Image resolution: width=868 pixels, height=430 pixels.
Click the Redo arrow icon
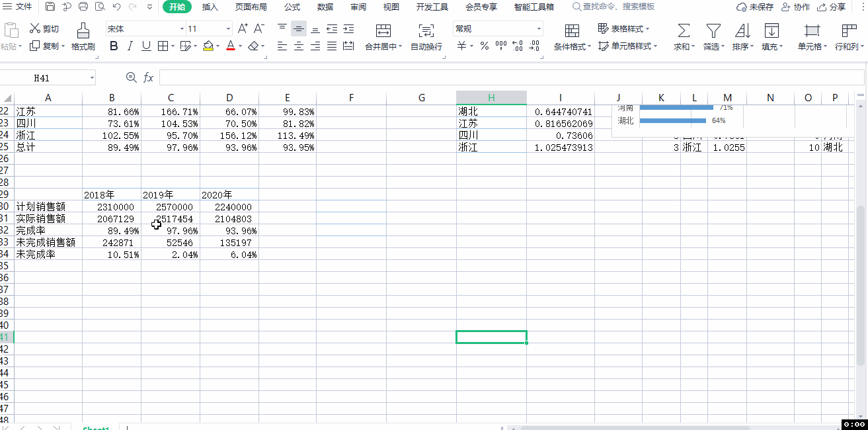(133, 7)
